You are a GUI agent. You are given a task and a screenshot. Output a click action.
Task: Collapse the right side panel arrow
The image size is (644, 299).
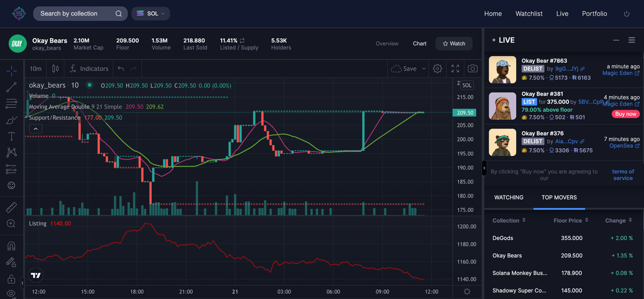484,168
